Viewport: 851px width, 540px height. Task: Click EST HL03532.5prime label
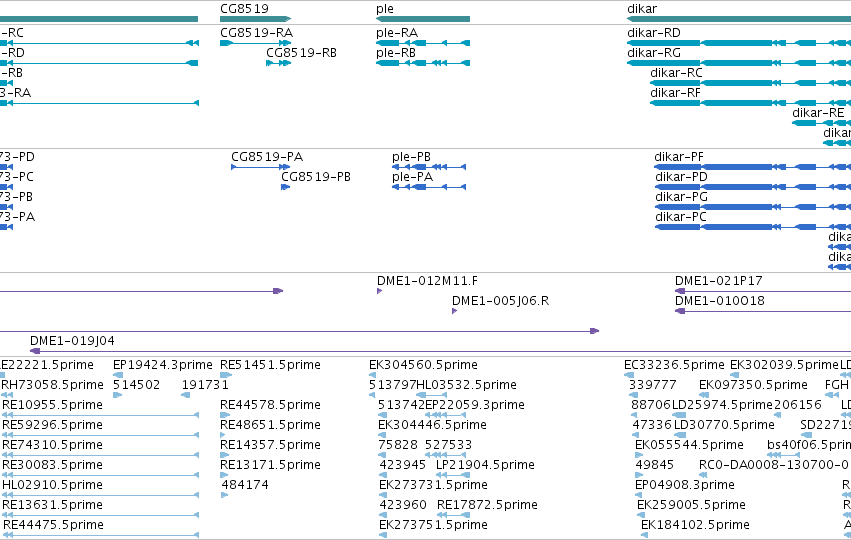(466, 385)
